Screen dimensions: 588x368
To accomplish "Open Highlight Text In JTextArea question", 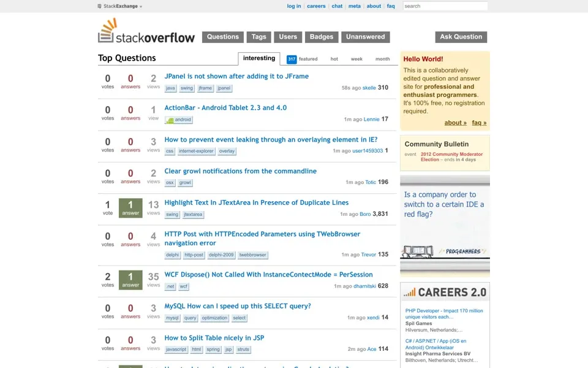I will [257, 203].
